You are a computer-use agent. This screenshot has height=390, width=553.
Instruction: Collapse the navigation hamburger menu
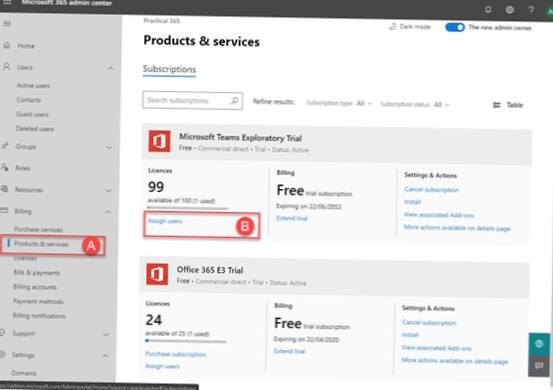tap(7, 24)
